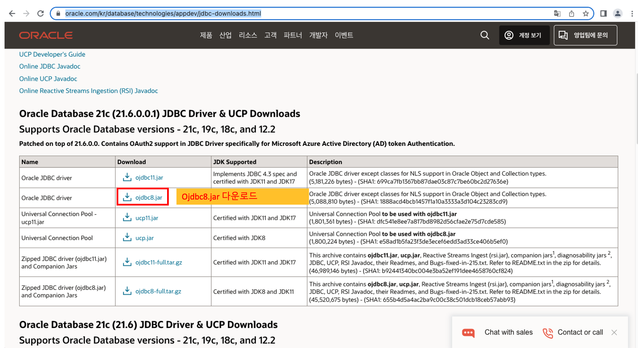Click the cell 'Certified with JDK8'
The image size is (644, 348).
pos(259,238)
